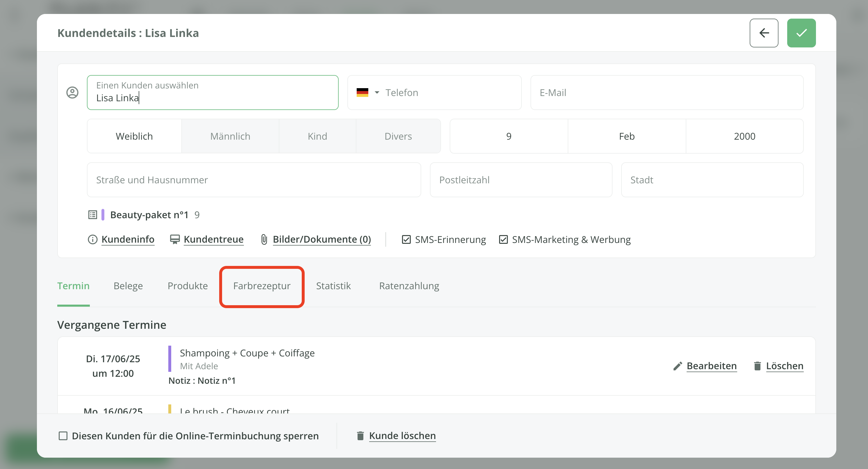Disable the SMS-Erinnerung checkbox
868x469 pixels.
(x=406, y=239)
